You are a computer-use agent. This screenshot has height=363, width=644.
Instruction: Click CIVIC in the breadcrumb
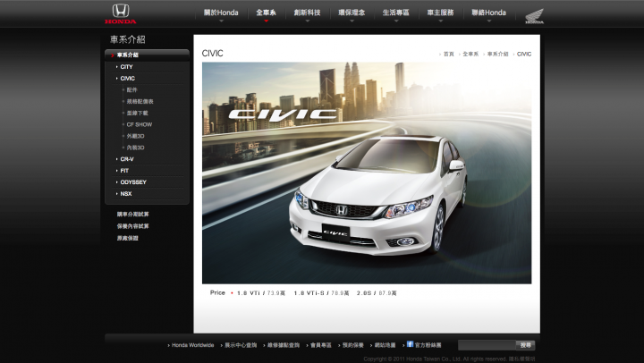coord(524,55)
